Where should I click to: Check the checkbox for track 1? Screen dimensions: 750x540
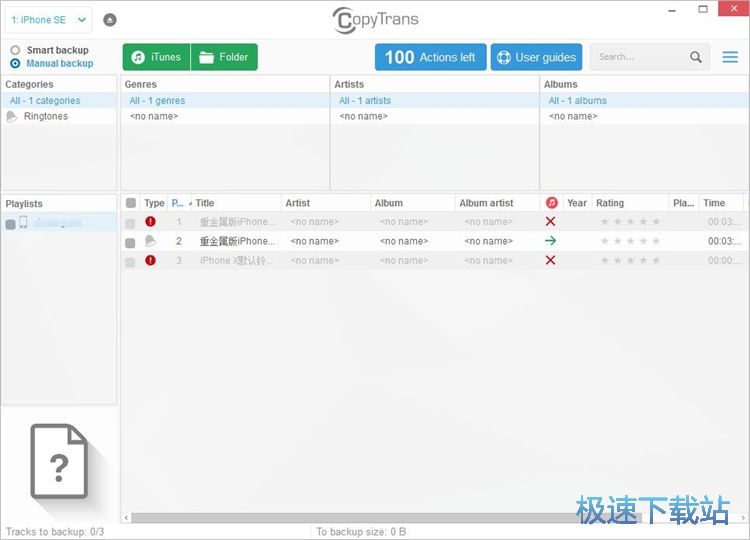point(130,223)
